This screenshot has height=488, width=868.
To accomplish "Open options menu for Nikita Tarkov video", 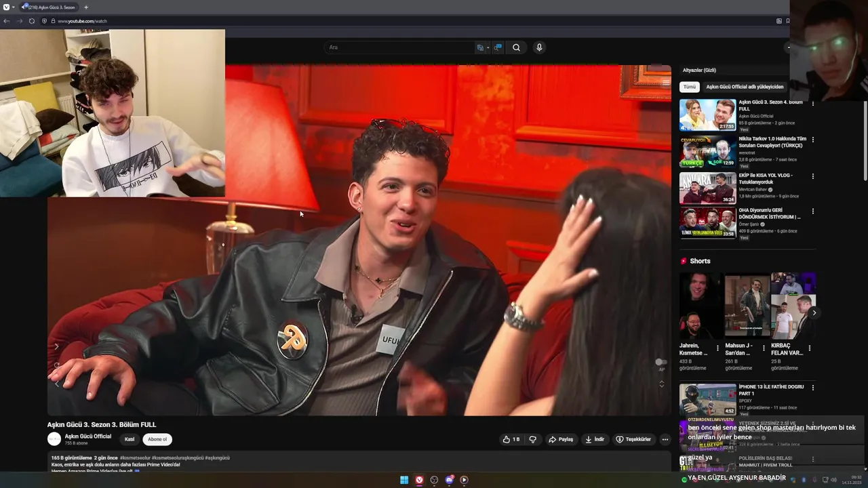I will click(813, 140).
